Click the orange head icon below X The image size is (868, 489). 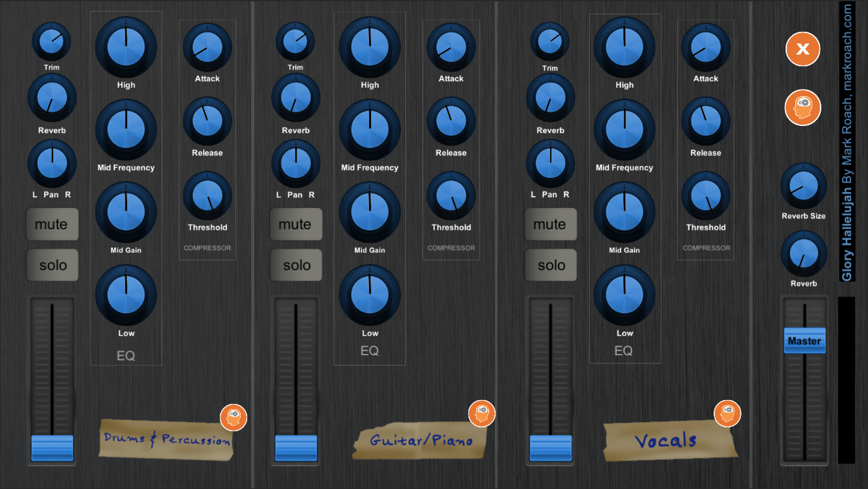pyautogui.click(x=802, y=107)
